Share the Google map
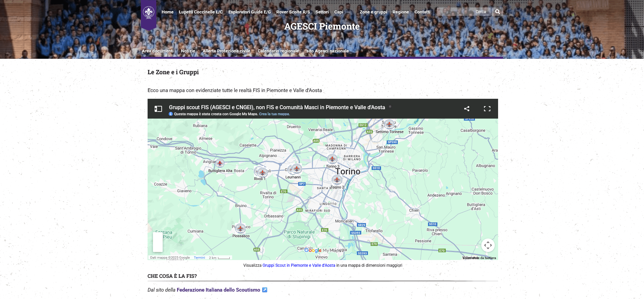 (x=467, y=109)
